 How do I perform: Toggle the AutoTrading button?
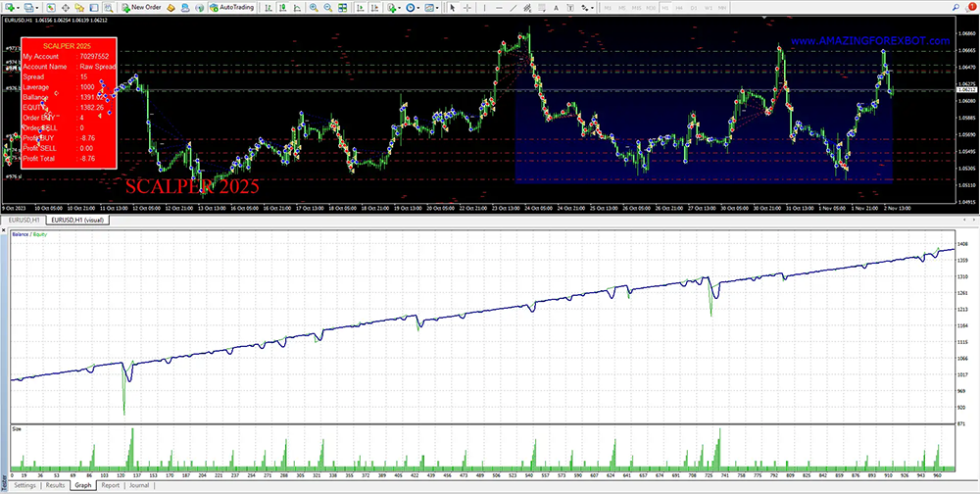tap(231, 8)
